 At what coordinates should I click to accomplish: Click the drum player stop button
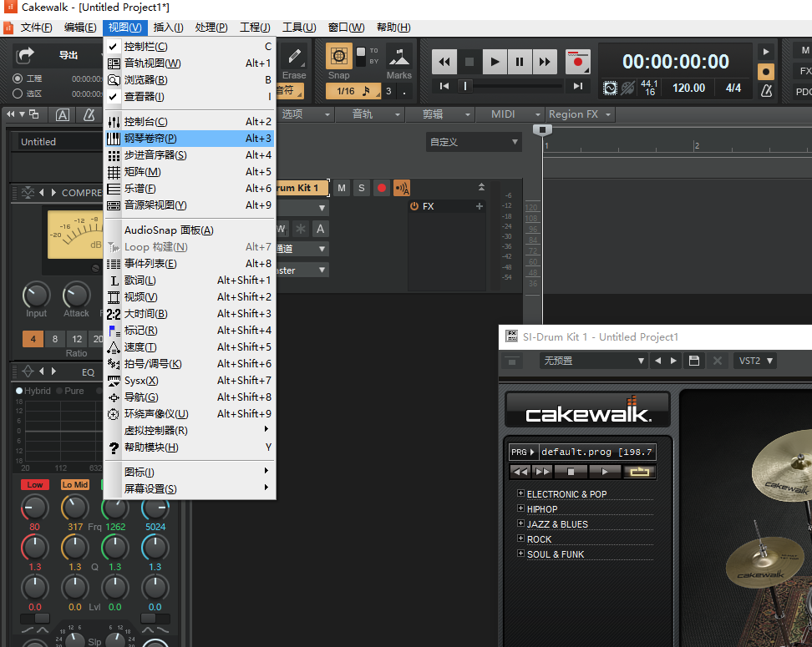tap(571, 472)
